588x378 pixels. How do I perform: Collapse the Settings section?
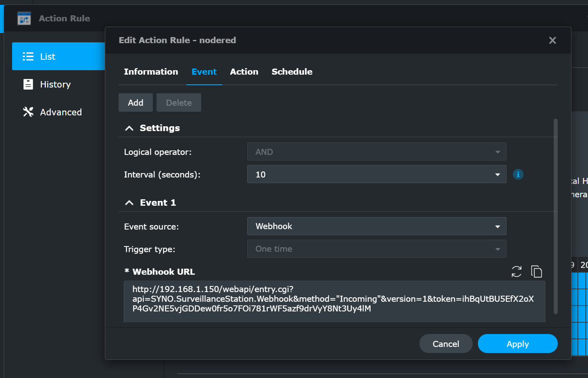(129, 128)
